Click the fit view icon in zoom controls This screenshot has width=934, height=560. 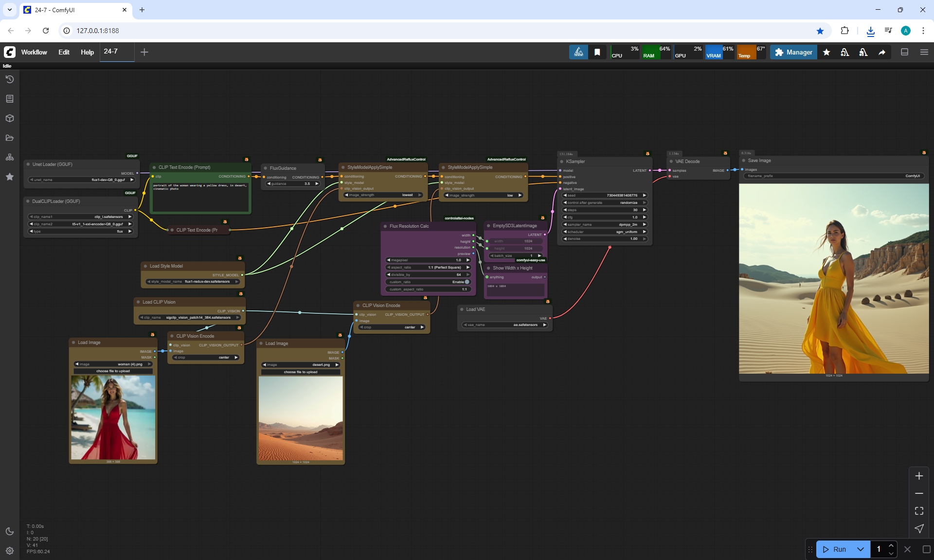pyautogui.click(x=919, y=511)
